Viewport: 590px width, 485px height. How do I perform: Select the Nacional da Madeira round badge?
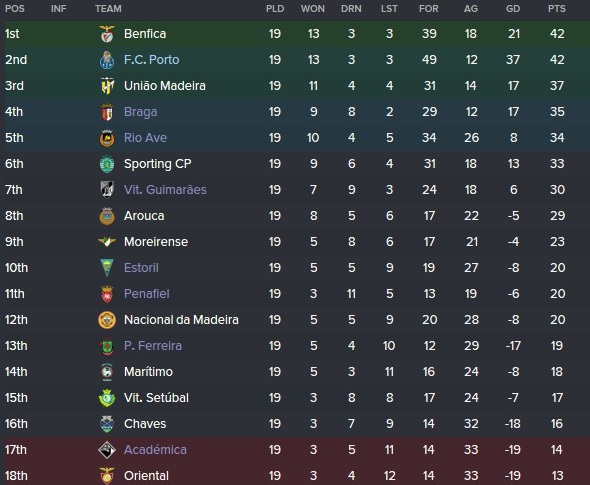click(x=107, y=320)
